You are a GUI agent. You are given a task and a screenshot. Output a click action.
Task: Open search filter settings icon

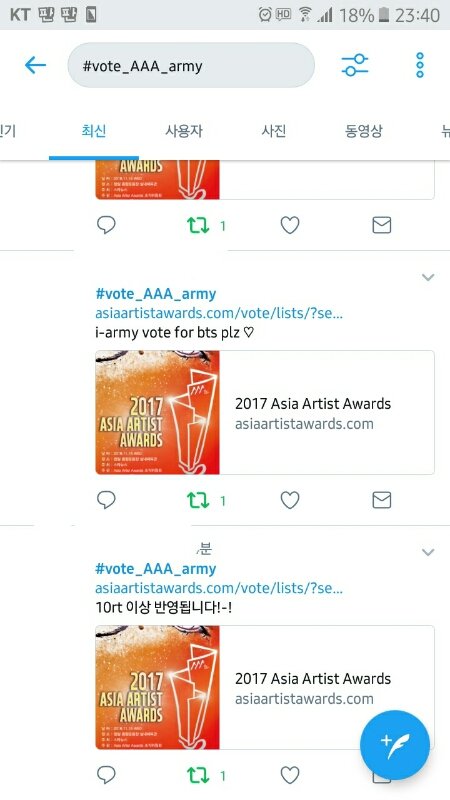(355, 65)
